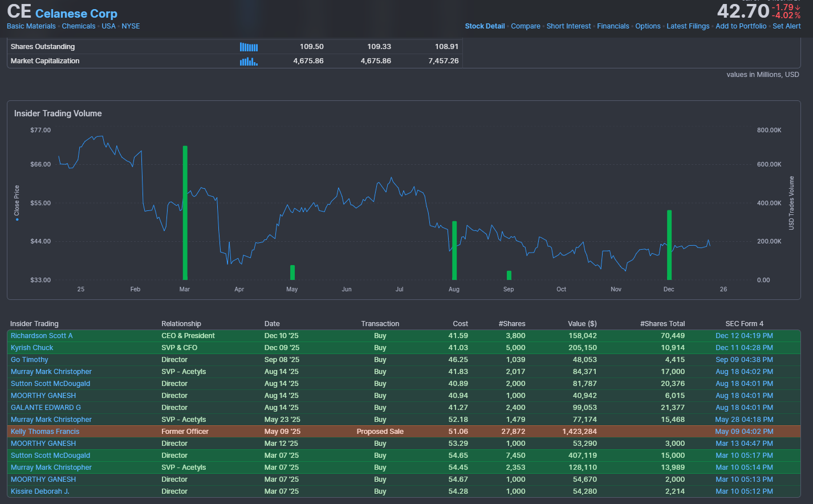Screen dimensions: 813x504
Task: Click the Relationship column header
Action: (x=181, y=324)
